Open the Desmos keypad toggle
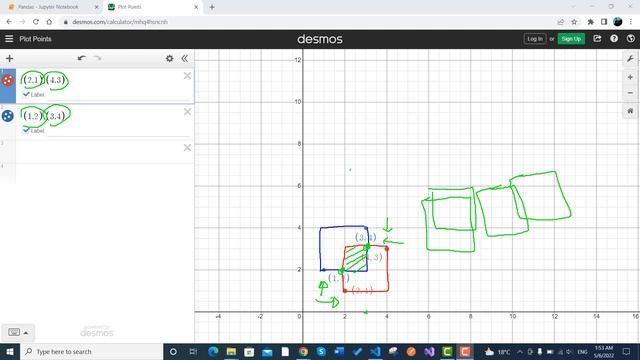 18,332
